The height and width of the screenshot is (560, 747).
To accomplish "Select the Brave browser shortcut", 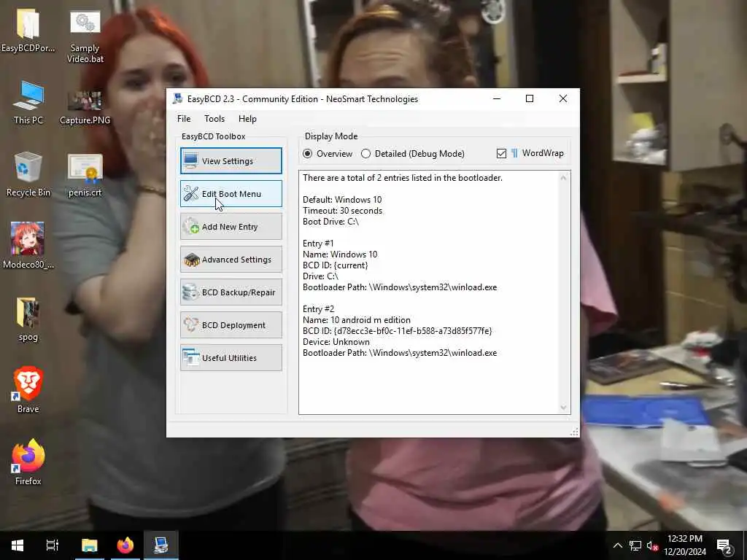I will (x=28, y=389).
